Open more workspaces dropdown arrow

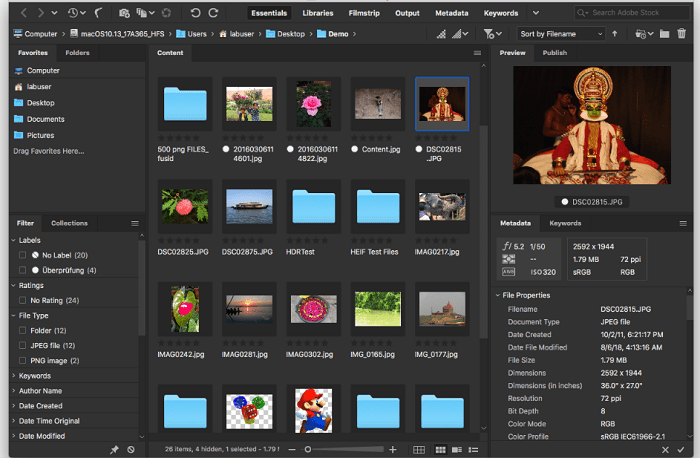point(536,13)
